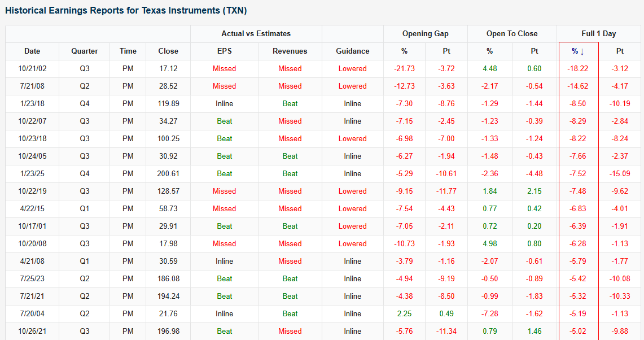Viewport: 644px width, 340px height.
Task: Click the 4.98 open to close percent
Action: [489, 243]
